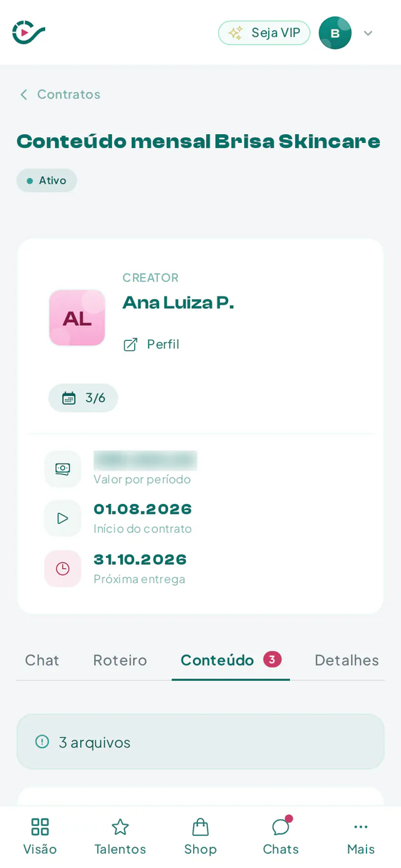Open Ana Luiza's AL avatar thumbnail

[x=77, y=318]
